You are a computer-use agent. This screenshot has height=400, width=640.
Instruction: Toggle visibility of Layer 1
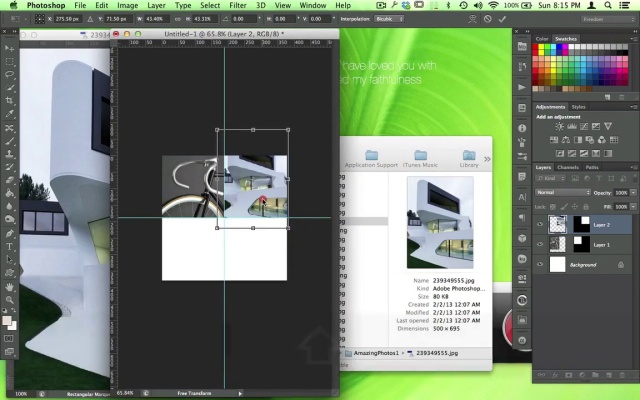[539, 244]
